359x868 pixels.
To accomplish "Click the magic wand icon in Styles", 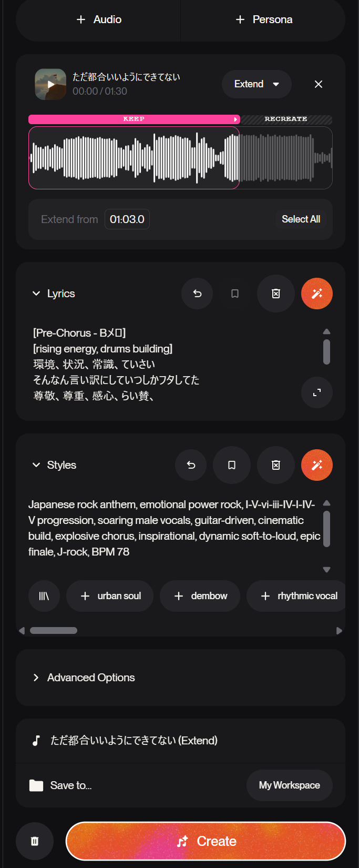I will 316,465.
